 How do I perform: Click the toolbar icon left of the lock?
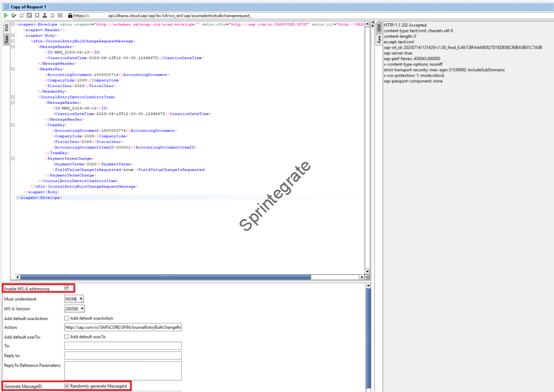61,16
